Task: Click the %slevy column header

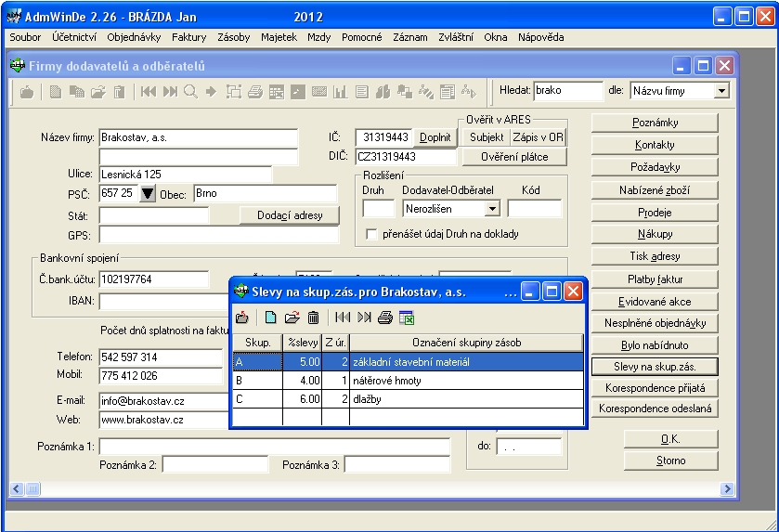Action: 303,343
